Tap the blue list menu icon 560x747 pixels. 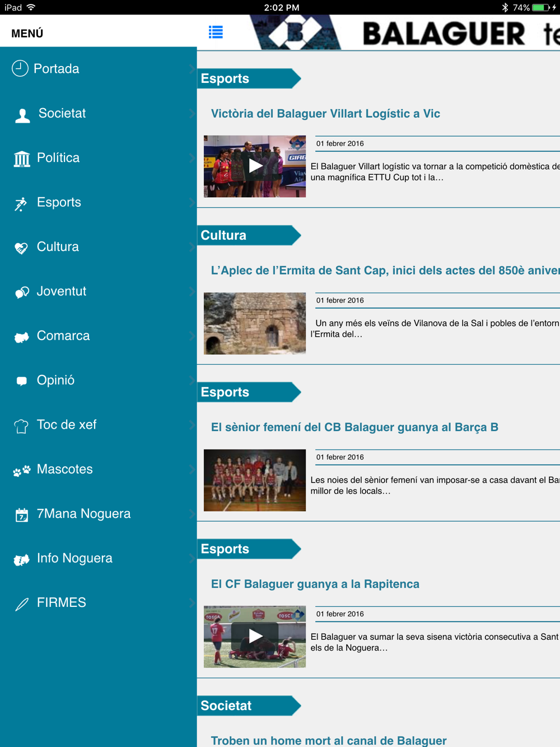tap(216, 33)
